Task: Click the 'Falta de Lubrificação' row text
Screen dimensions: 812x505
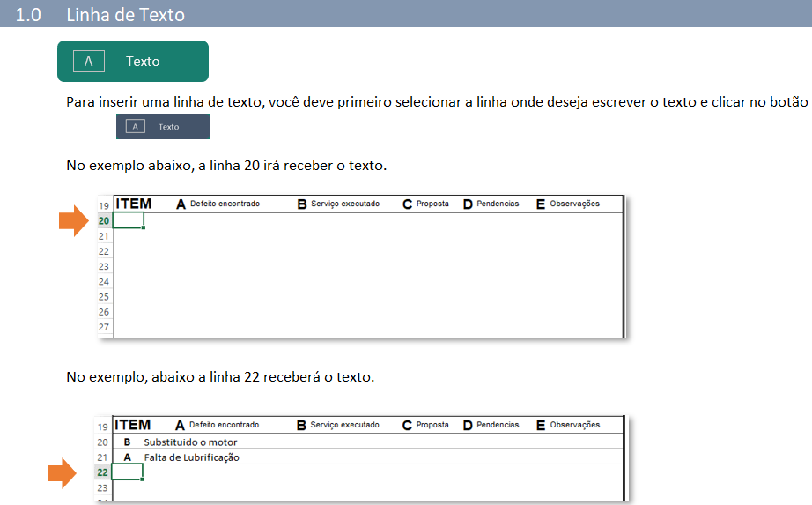Action: coord(191,457)
